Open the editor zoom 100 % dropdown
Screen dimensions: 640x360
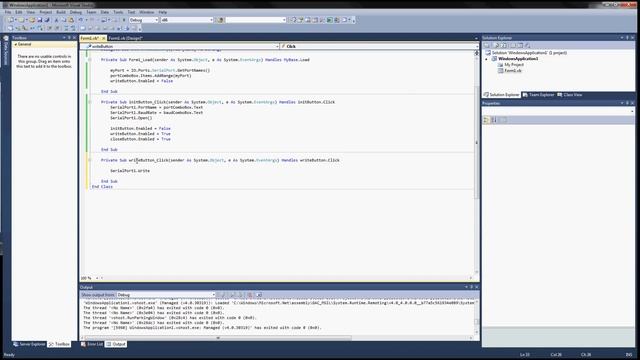tap(90, 278)
